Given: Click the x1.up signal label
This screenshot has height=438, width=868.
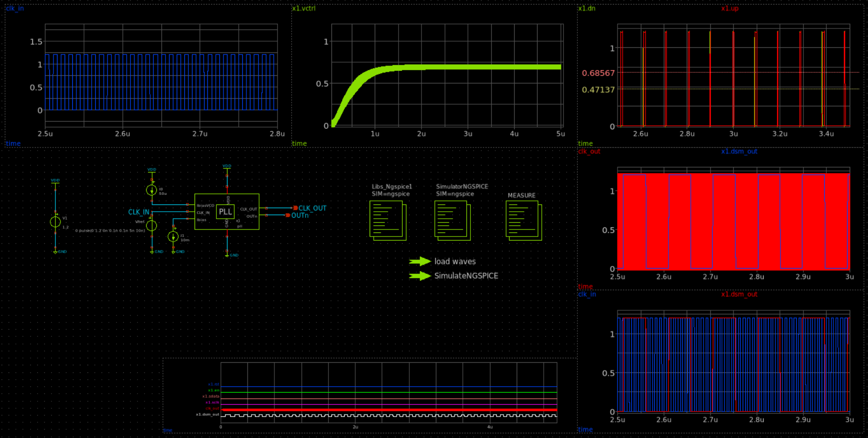Looking at the screenshot, I should pos(730,9).
